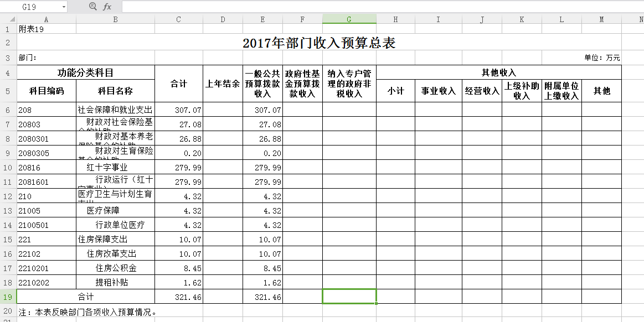
Task: Select the 红十字事业 cell
Action: click(115, 167)
